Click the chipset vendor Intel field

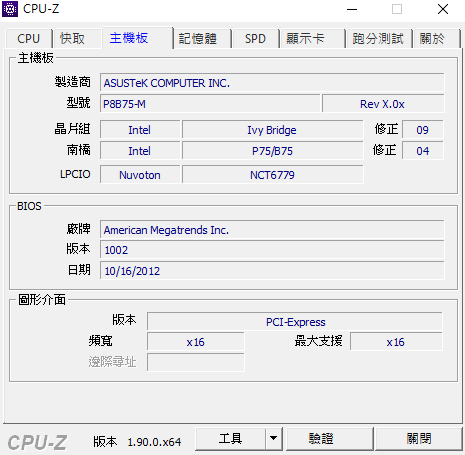[x=140, y=129]
